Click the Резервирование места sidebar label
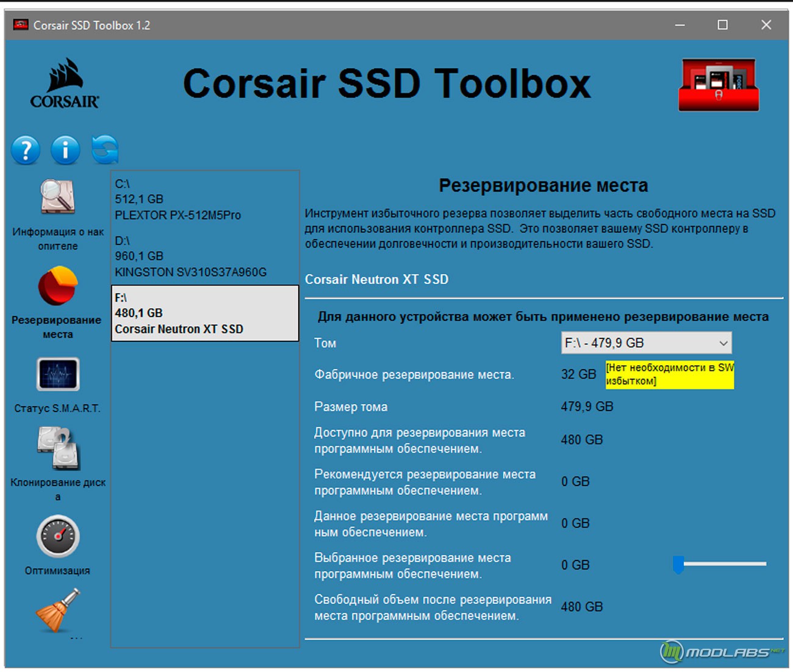 pos(57,327)
